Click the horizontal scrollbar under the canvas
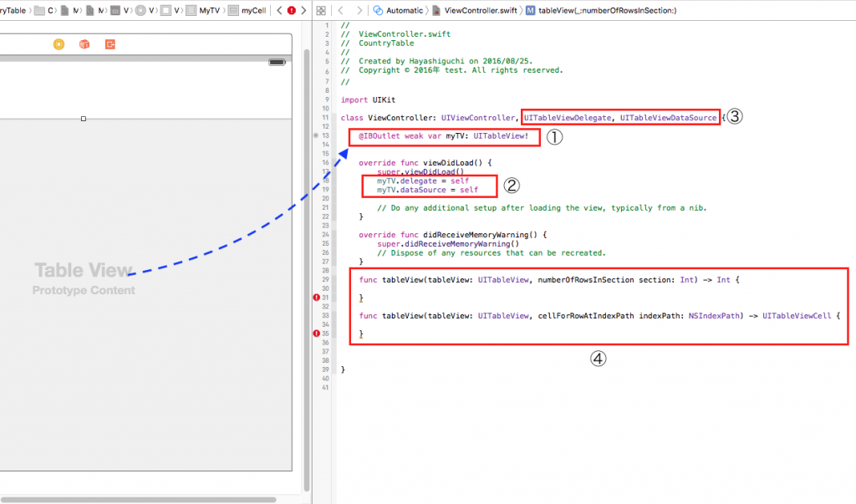 [x=138, y=499]
